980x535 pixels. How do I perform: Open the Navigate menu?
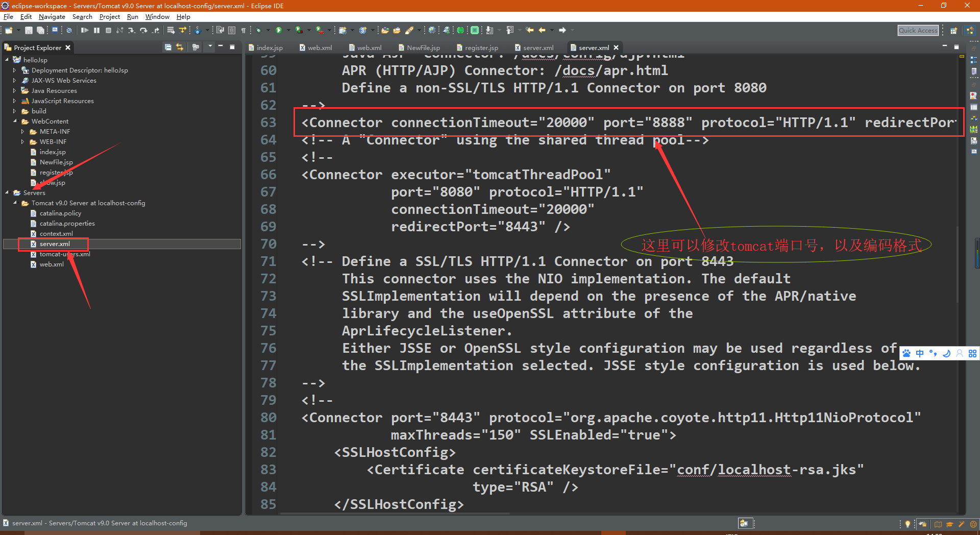click(52, 17)
